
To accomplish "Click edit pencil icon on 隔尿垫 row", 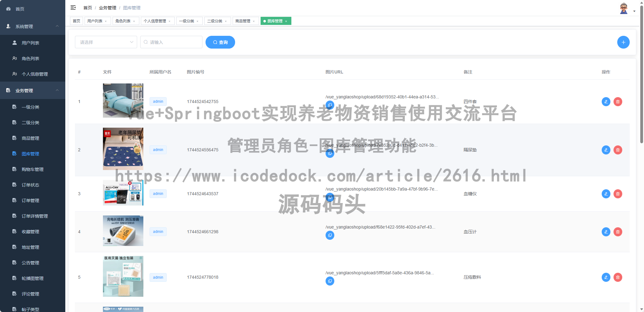I will click(606, 150).
